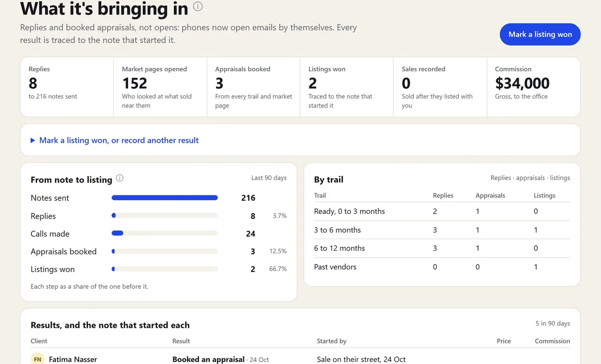Click the Appraisals booked funnel row label
Screen dimensions: 601x364
click(63, 251)
